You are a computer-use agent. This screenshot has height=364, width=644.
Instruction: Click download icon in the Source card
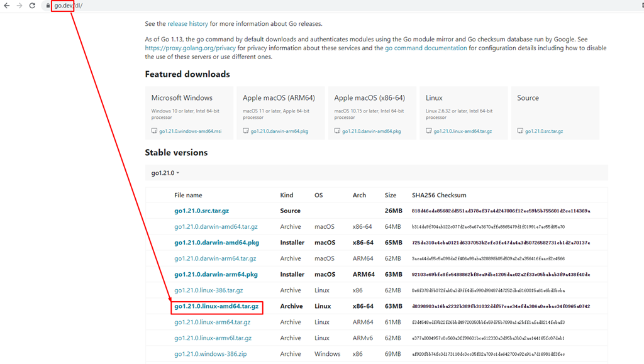pyautogui.click(x=520, y=131)
